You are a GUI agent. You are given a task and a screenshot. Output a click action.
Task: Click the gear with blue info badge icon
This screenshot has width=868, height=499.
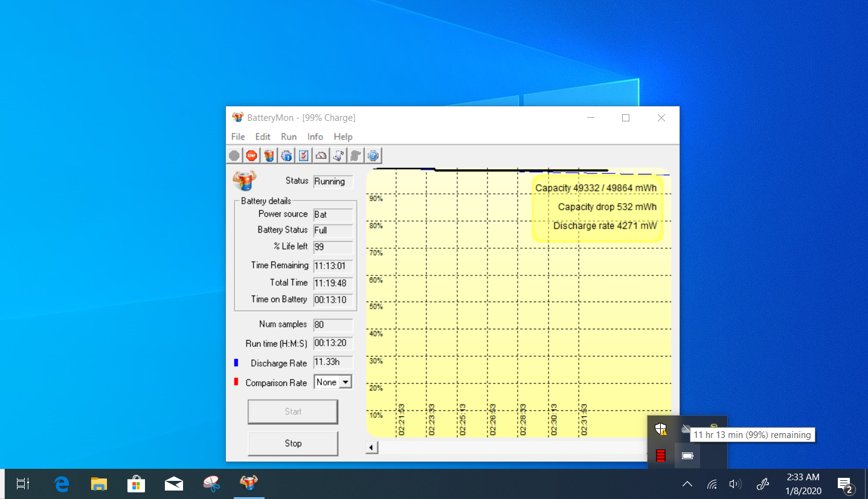[x=286, y=156]
